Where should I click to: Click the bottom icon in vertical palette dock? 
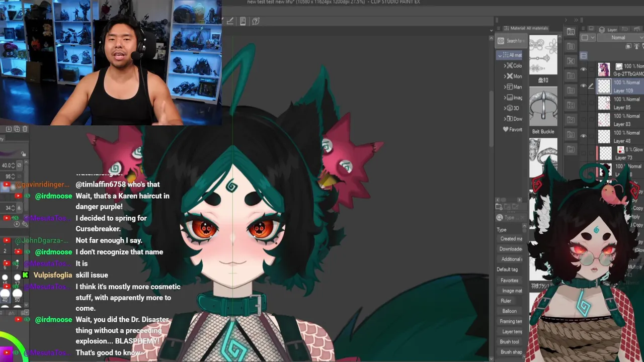(x=571, y=149)
